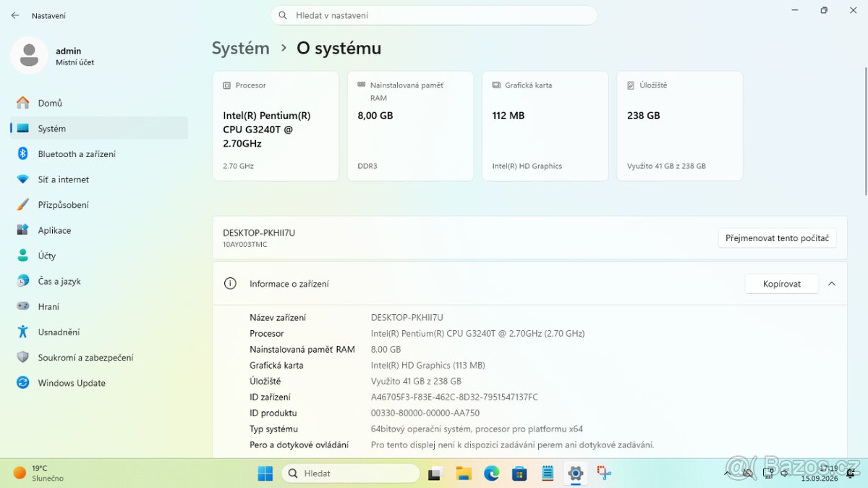Open Aplikace settings
This screenshot has height=488, width=868.
pos(99,230)
